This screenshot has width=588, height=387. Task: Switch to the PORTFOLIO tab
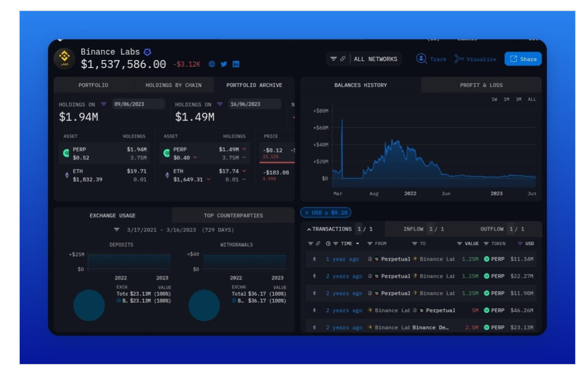point(93,85)
